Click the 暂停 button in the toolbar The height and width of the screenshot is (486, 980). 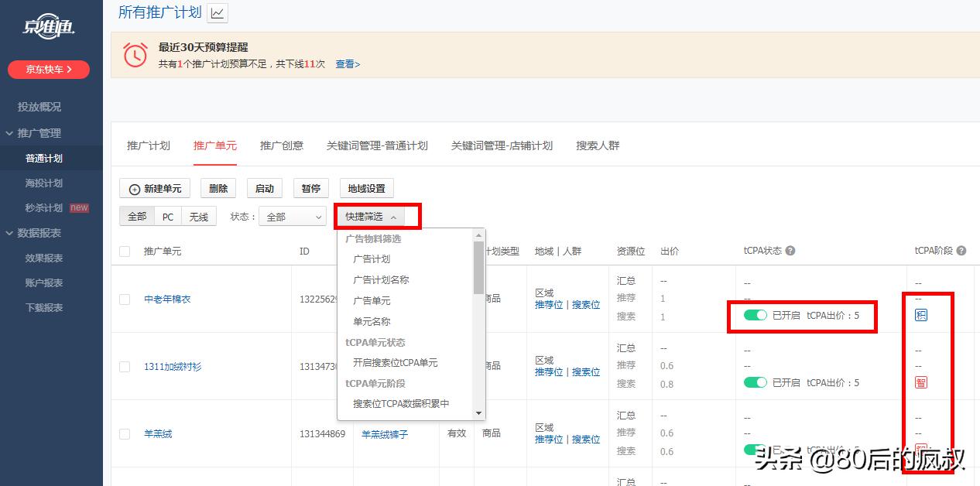pos(310,188)
